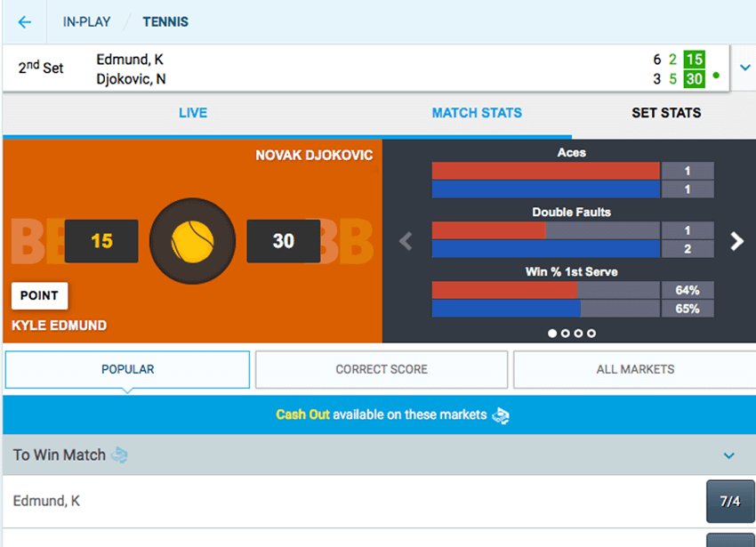This screenshot has width=756, height=547.
Task: Click the Cash Out available banner text
Action: [382, 414]
